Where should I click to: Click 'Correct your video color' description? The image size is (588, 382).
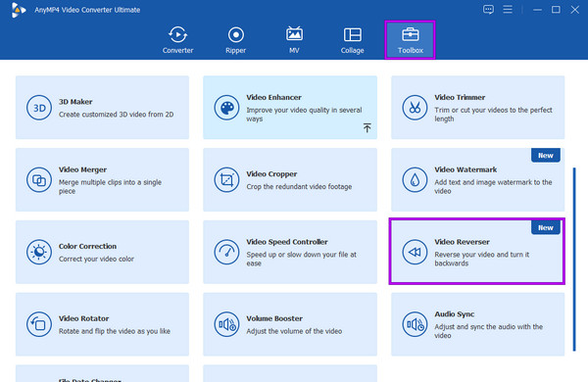tap(96, 259)
